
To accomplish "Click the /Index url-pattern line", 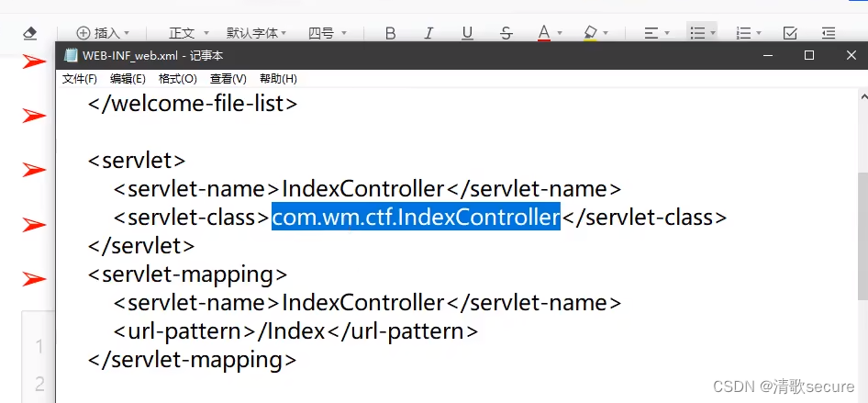I will coord(295,331).
